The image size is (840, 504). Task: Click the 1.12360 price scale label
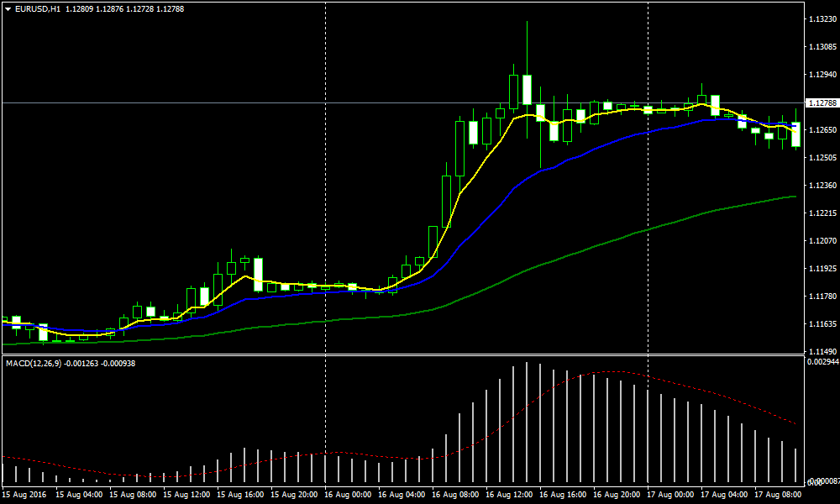tap(820, 185)
